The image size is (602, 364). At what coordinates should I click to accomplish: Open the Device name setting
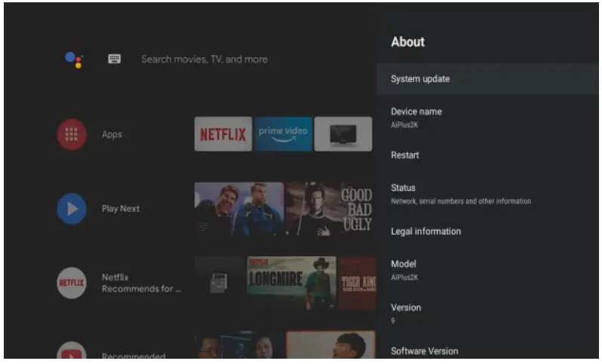tap(487, 118)
